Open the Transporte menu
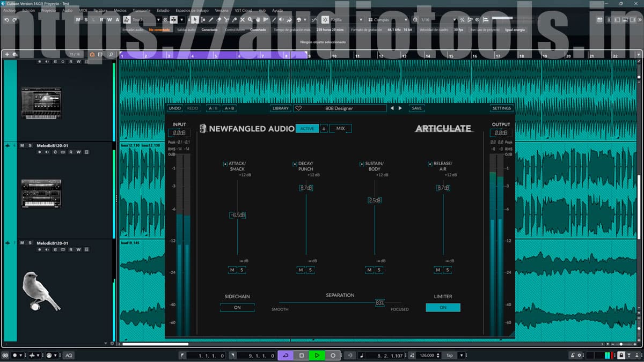The image size is (644, 362). click(142, 10)
